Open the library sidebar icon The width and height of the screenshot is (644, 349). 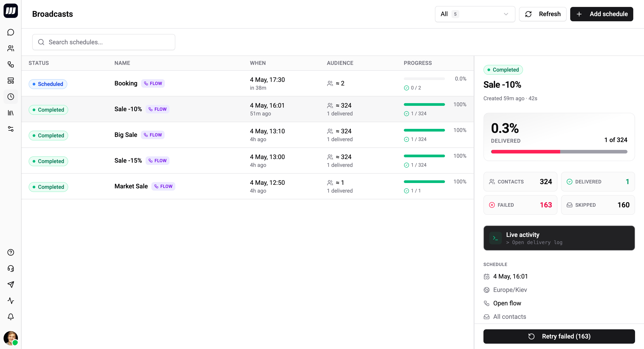(x=11, y=113)
